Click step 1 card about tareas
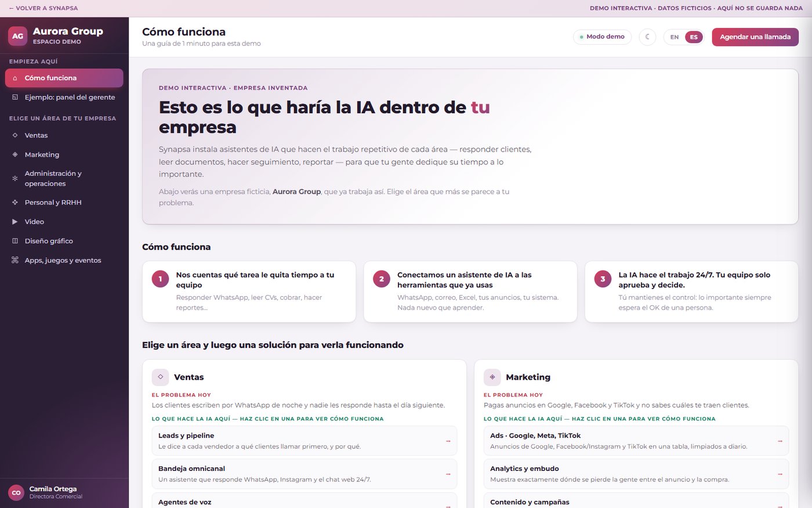The width and height of the screenshot is (812, 508). (x=249, y=291)
